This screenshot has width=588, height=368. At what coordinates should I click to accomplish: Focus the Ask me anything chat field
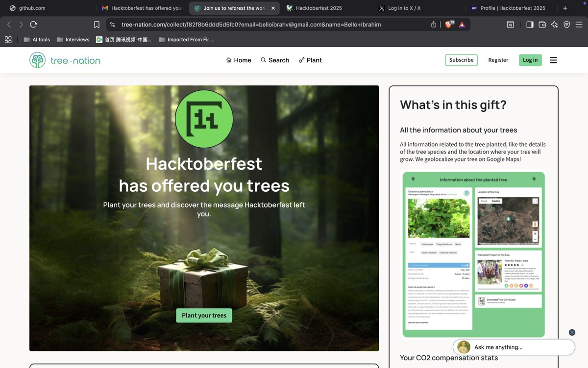[x=514, y=347]
